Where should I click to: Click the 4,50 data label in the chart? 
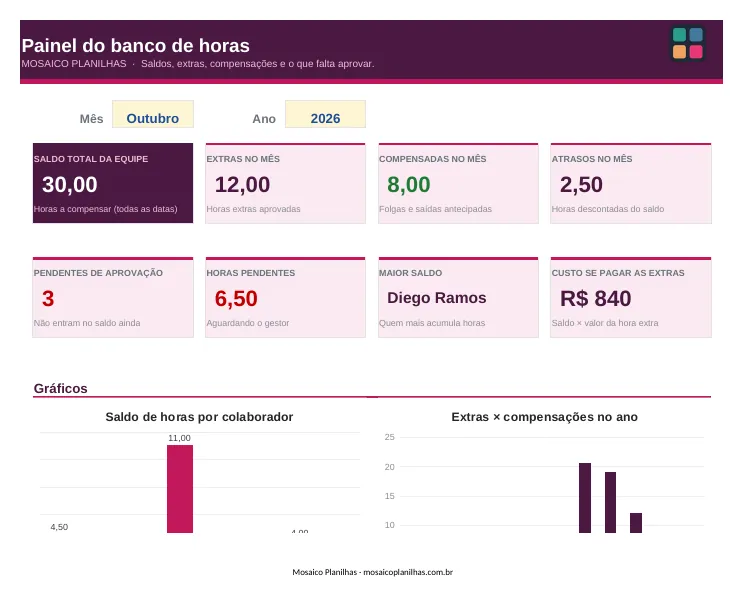[59, 527]
